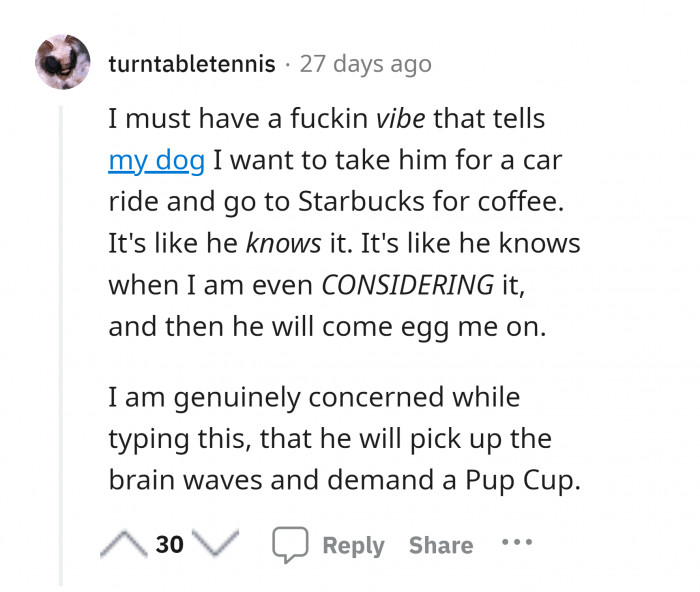The width and height of the screenshot is (700, 592).
Task: Click the italic word "CONSIDERING"
Action: [x=407, y=284]
